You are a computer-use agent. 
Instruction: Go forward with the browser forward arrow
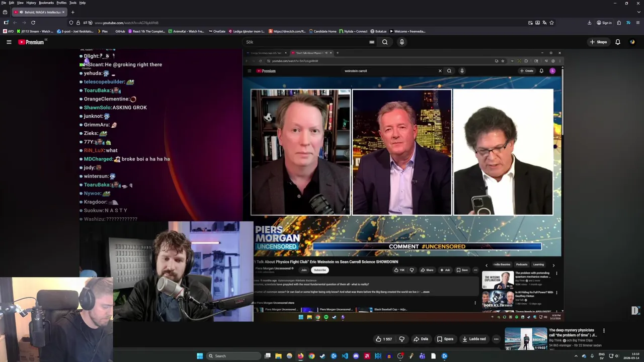[24, 23]
